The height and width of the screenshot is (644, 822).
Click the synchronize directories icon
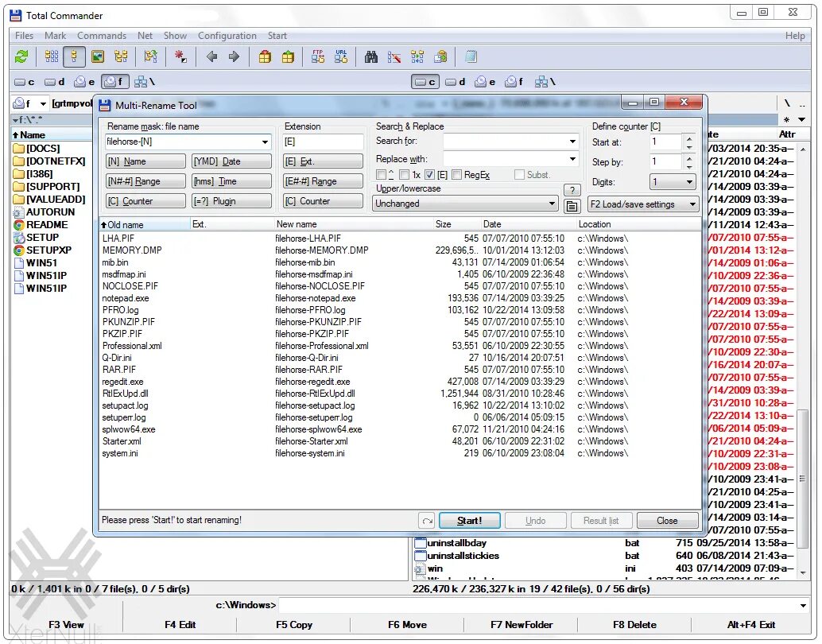tap(417, 56)
